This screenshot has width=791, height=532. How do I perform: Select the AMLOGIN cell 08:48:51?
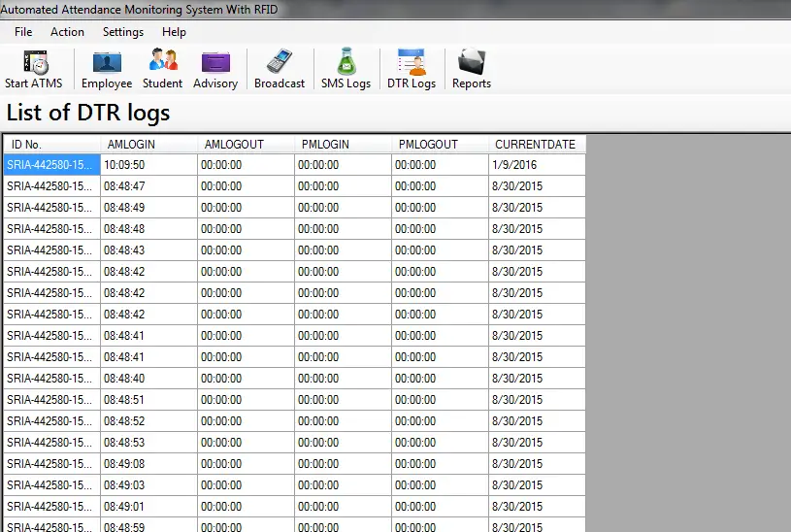pos(148,400)
